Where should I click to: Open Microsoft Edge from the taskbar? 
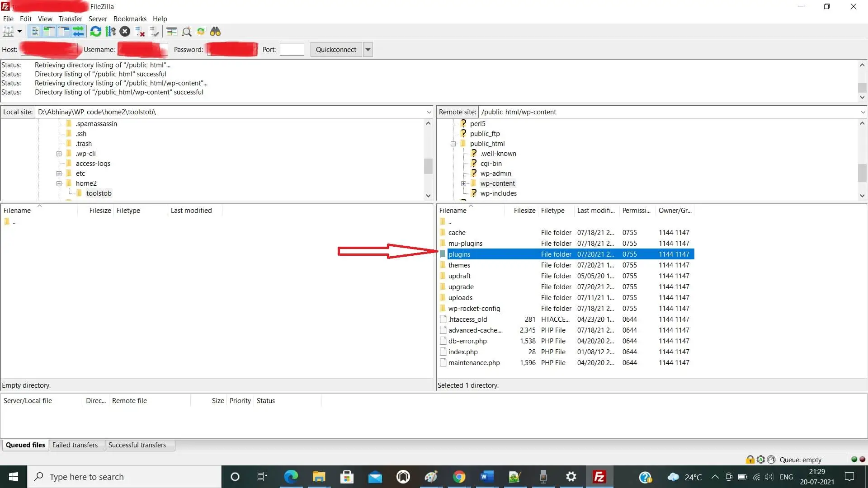click(291, 477)
